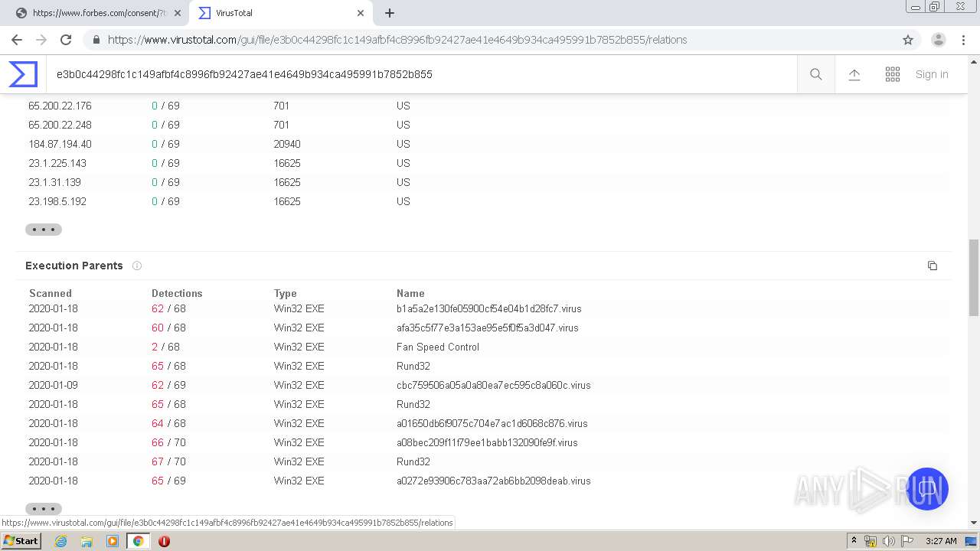This screenshot has width=980, height=551.
Task: Click the taskbar clock showing 3:27 AM
Action: point(941,541)
